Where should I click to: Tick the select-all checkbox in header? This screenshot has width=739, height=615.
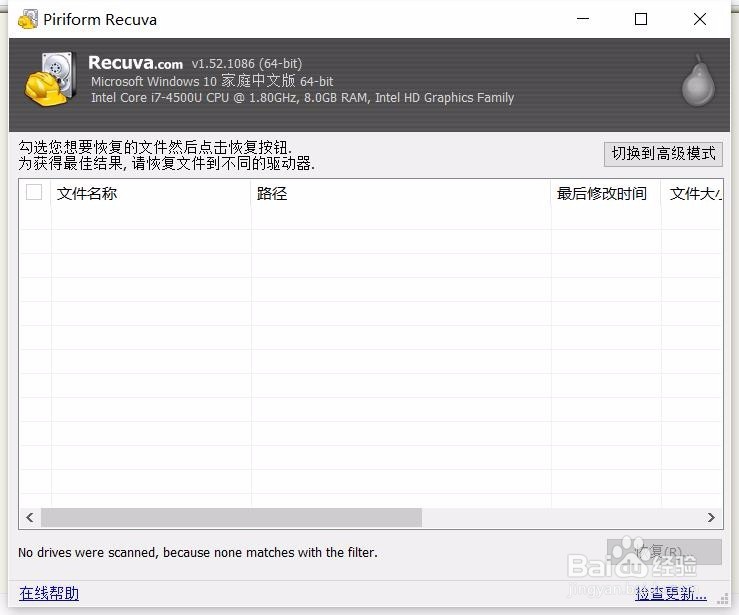point(34,192)
